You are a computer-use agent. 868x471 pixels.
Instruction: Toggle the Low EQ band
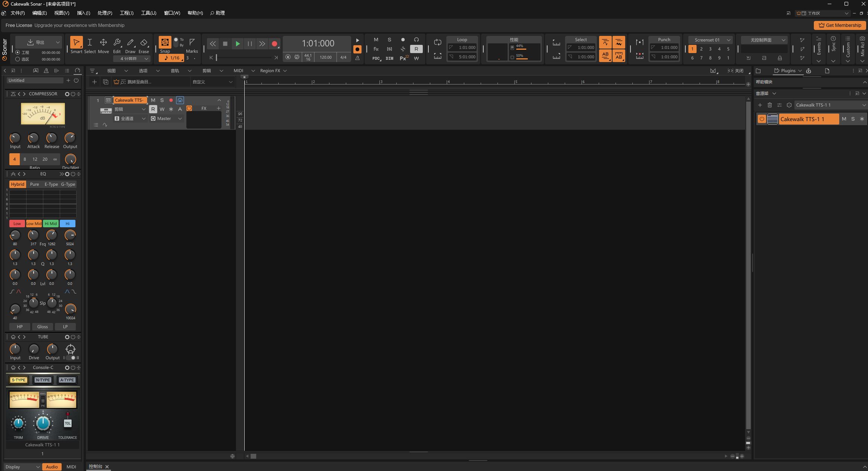17,224
